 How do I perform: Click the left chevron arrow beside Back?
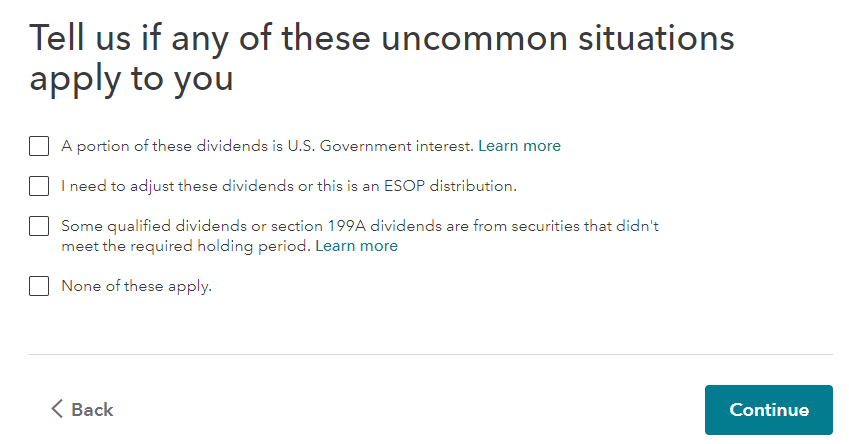tap(57, 409)
